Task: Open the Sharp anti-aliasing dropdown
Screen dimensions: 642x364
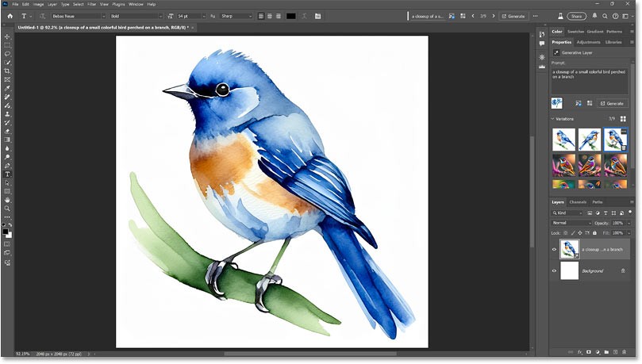Action: 235,16
